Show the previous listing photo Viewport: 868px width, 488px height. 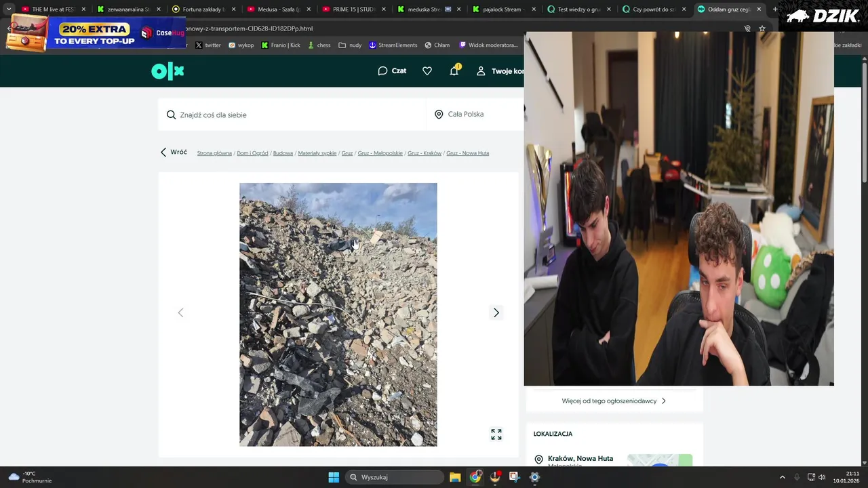(x=180, y=312)
